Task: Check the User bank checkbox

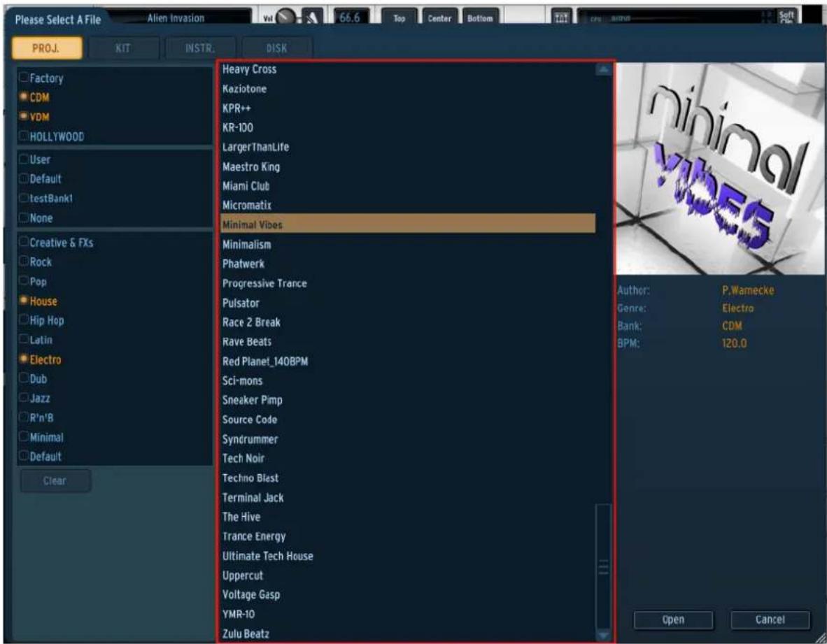Action: [x=24, y=159]
